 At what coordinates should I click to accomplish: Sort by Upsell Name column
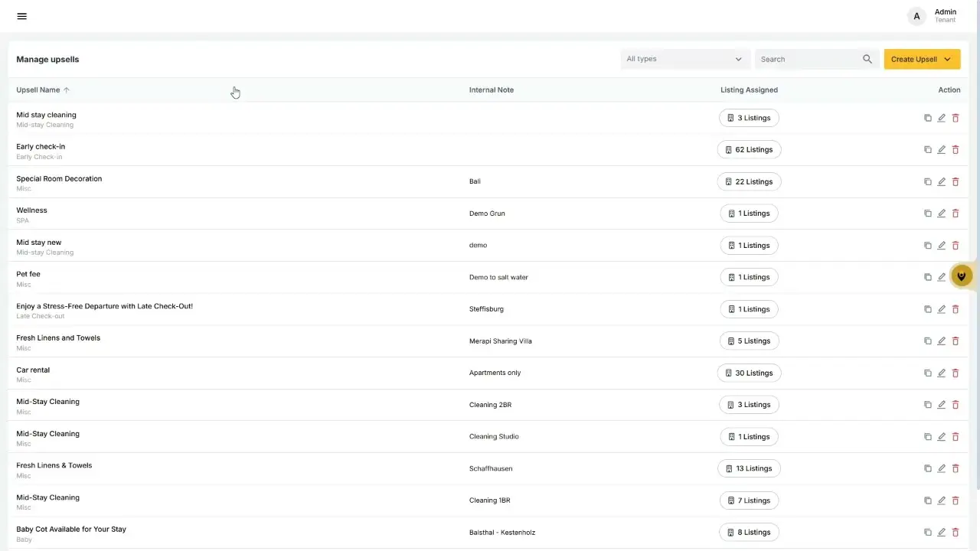pyautogui.click(x=43, y=90)
